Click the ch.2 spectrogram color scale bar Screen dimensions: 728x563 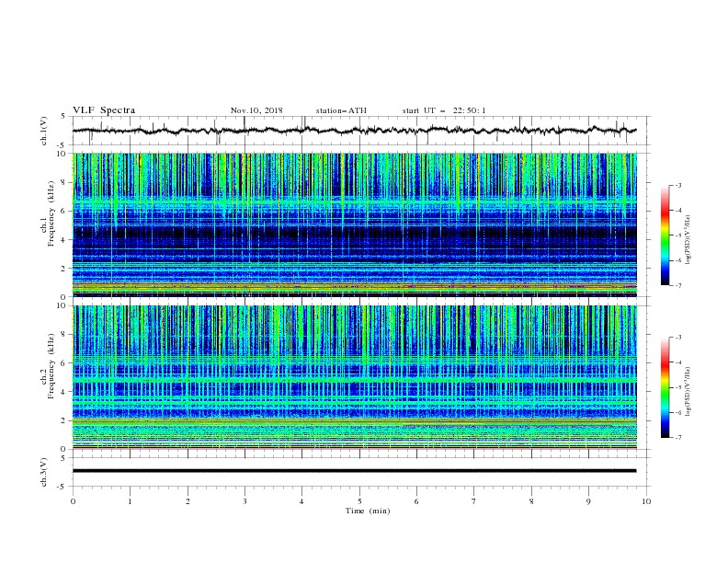click(665, 387)
